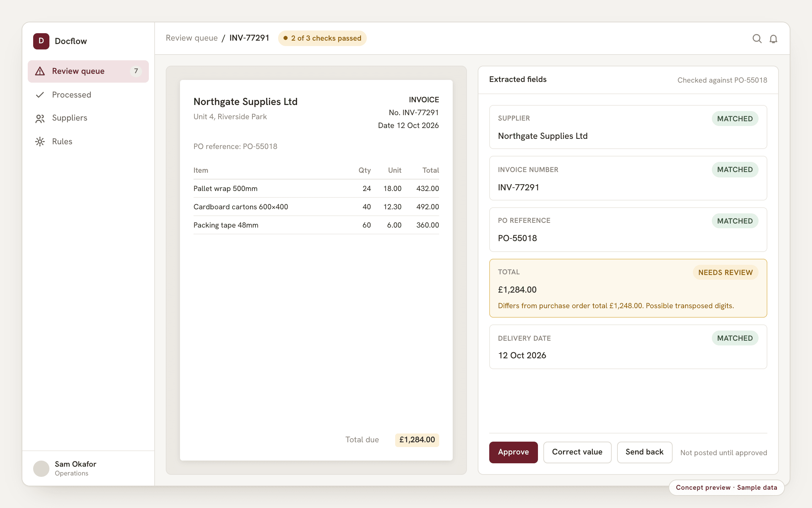
Task: Open the Suppliers section
Action: (x=88, y=118)
